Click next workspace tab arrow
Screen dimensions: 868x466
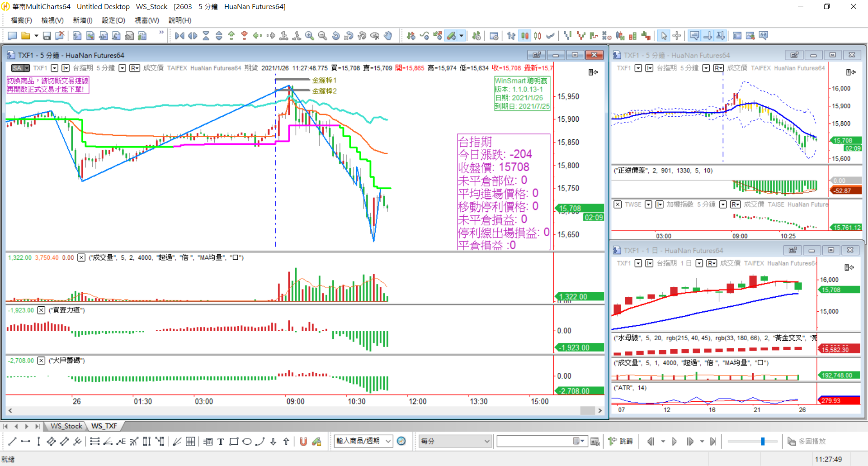coord(27,426)
